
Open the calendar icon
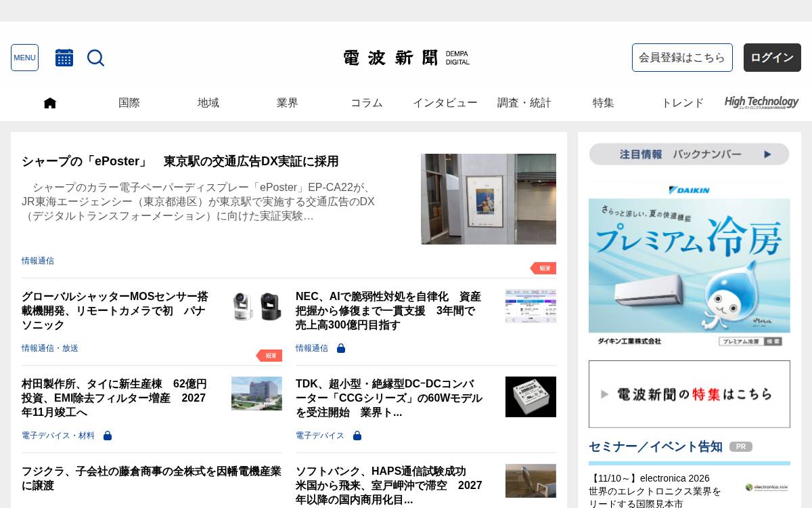click(64, 58)
